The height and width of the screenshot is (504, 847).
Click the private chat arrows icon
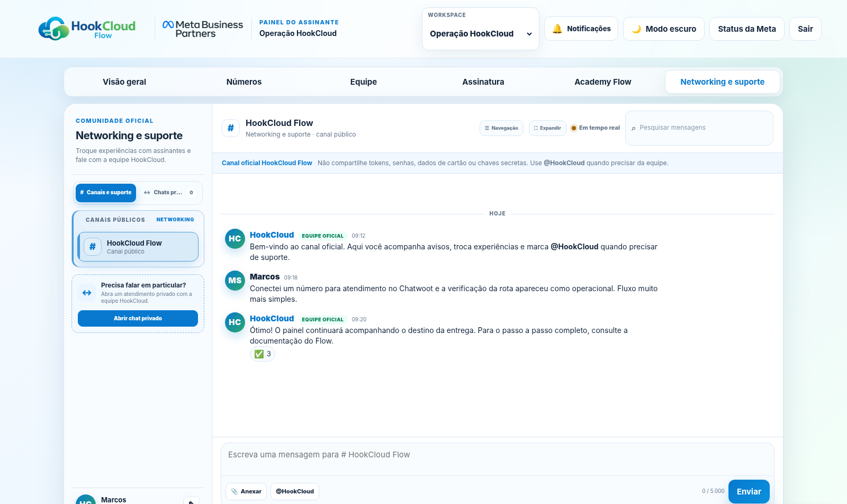[87, 293]
